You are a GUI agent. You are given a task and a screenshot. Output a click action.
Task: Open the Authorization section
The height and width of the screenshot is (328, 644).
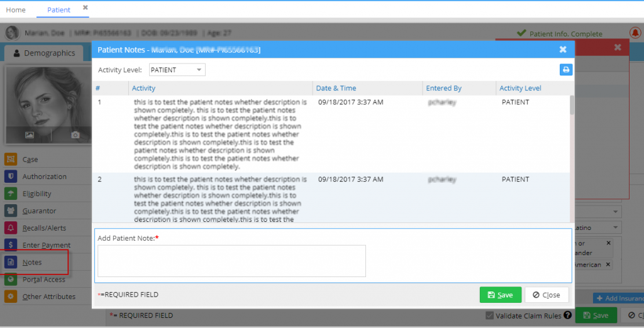[45, 177]
